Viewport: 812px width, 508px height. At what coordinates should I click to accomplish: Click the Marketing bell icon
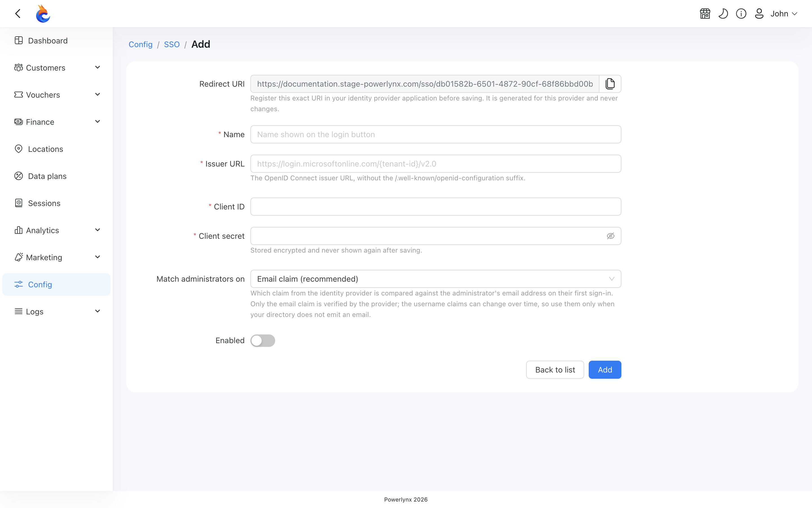[19, 257]
